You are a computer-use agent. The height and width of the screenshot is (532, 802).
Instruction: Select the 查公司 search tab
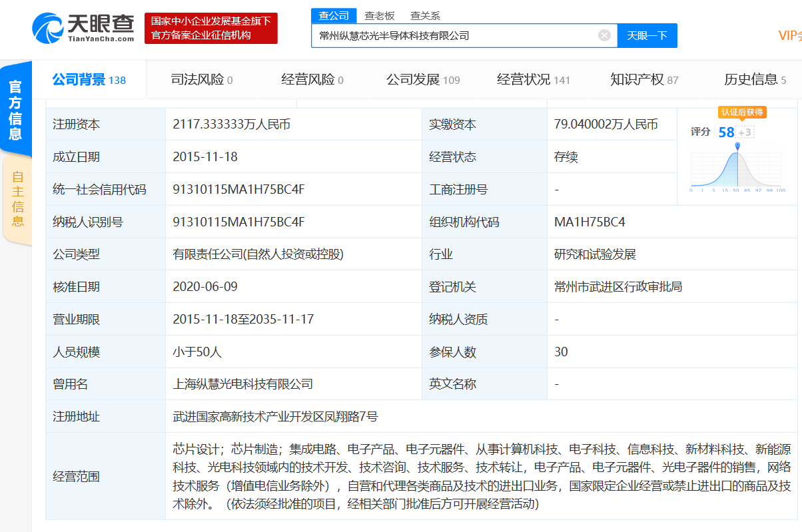pyautogui.click(x=334, y=16)
